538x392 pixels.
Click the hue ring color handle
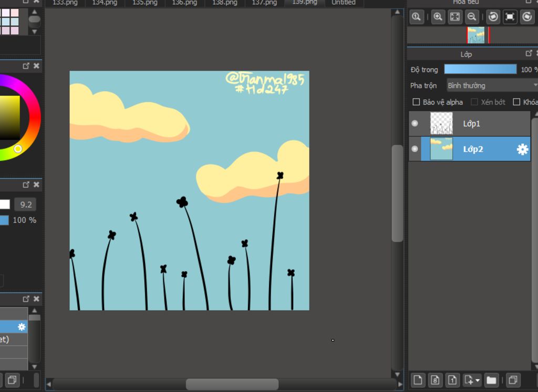(18, 149)
